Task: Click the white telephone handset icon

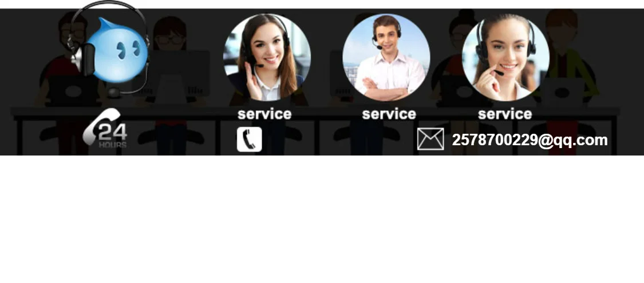Action: tap(250, 139)
